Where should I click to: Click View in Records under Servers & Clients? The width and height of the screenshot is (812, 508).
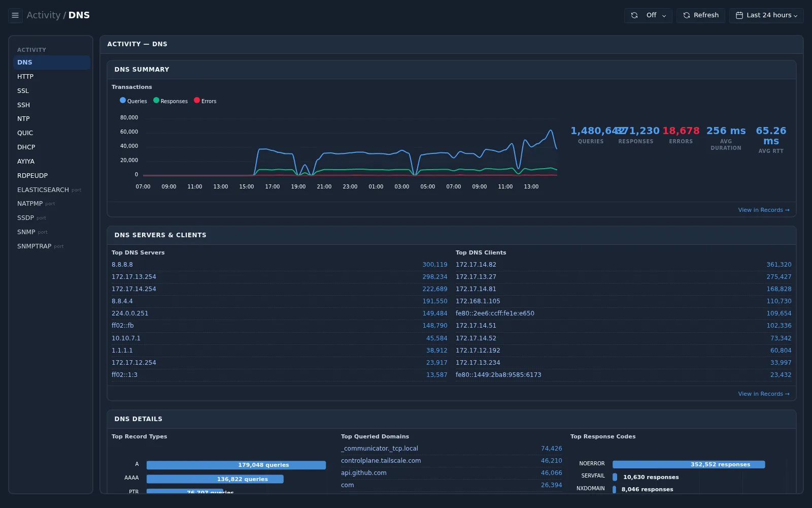coord(764,394)
